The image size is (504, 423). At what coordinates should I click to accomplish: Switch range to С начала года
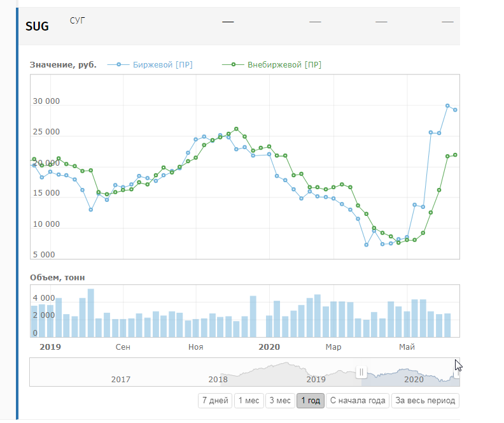(x=358, y=401)
